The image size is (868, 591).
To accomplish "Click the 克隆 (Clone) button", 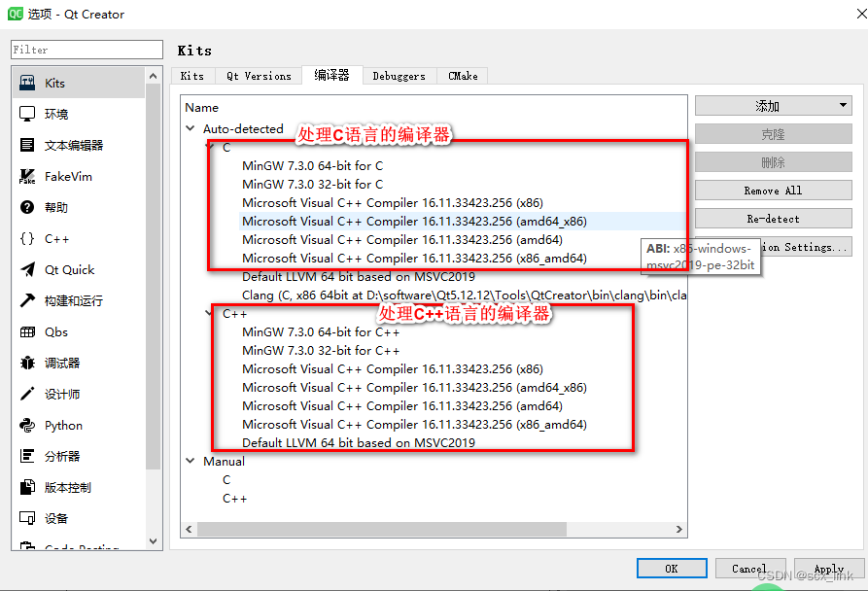I will tap(773, 134).
